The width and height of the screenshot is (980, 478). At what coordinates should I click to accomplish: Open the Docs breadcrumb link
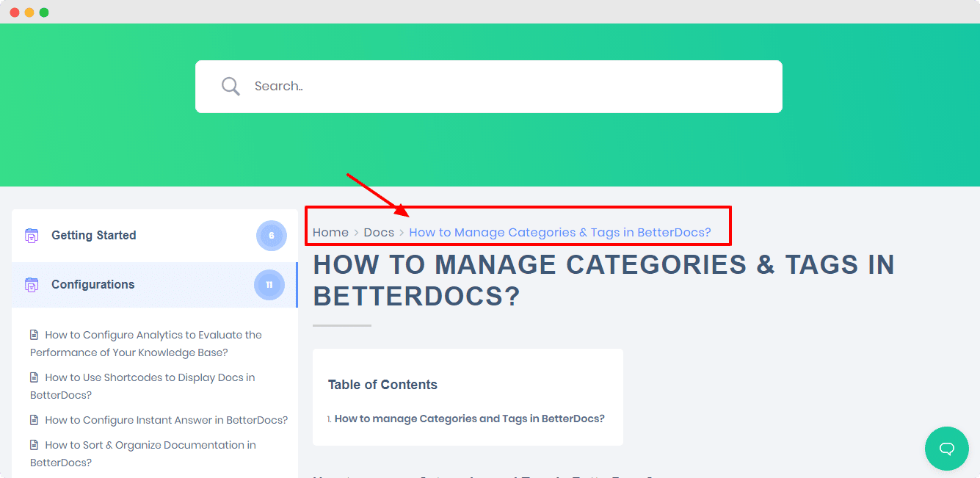coord(379,232)
